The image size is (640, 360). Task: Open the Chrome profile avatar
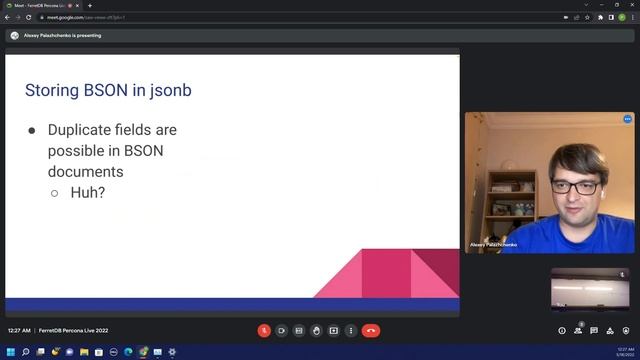pos(622,18)
